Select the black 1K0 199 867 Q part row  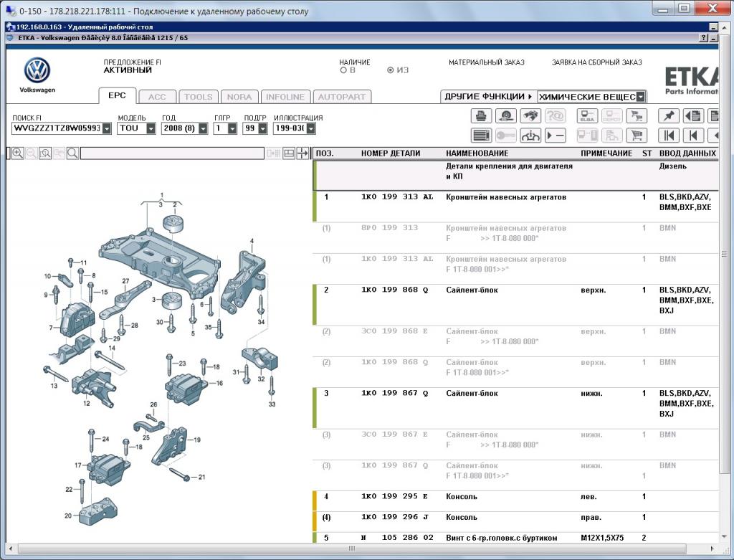(515, 408)
